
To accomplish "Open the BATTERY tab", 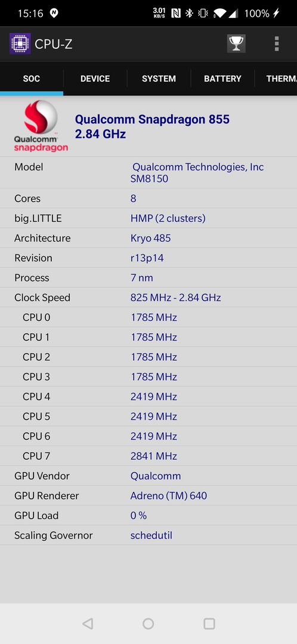I will pyautogui.click(x=222, y=79).
